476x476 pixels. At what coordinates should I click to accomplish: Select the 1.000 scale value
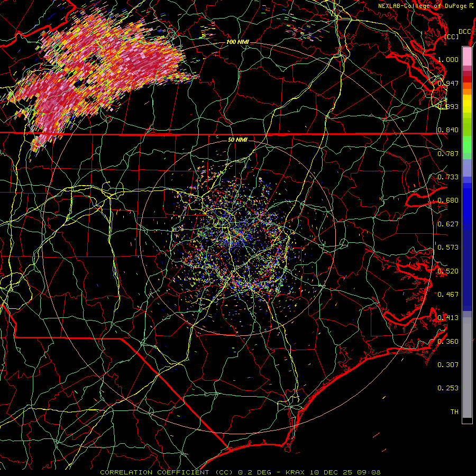(x=448, y=59)
